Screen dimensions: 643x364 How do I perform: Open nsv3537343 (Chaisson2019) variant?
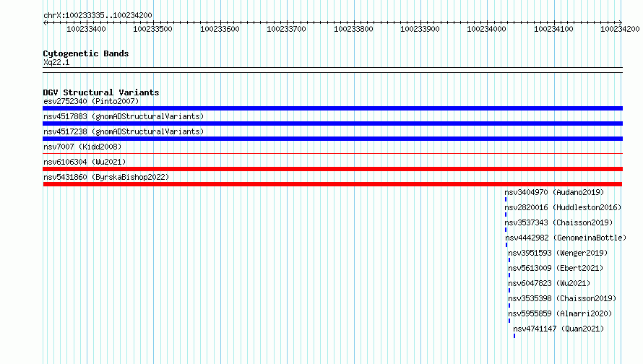[558, 222]
